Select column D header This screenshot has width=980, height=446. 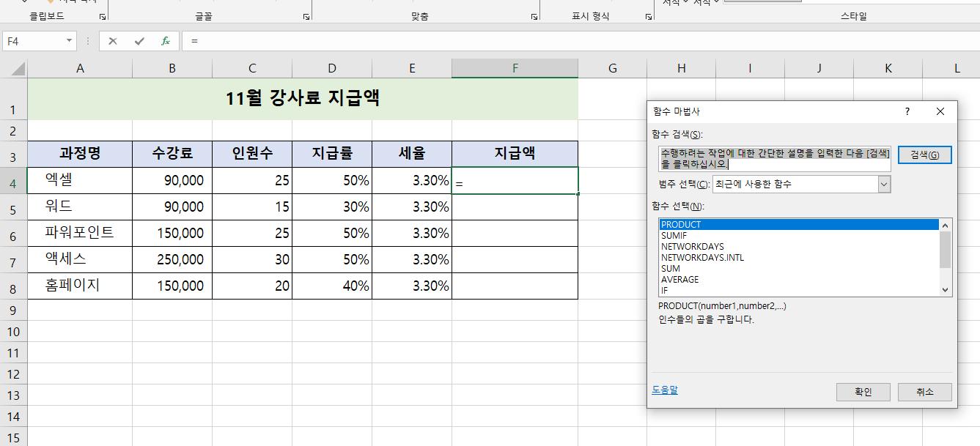click(332, 68)
